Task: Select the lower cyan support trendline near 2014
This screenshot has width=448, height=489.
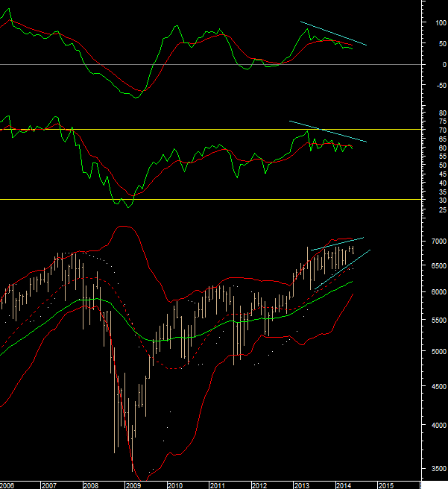Action: 342,270
